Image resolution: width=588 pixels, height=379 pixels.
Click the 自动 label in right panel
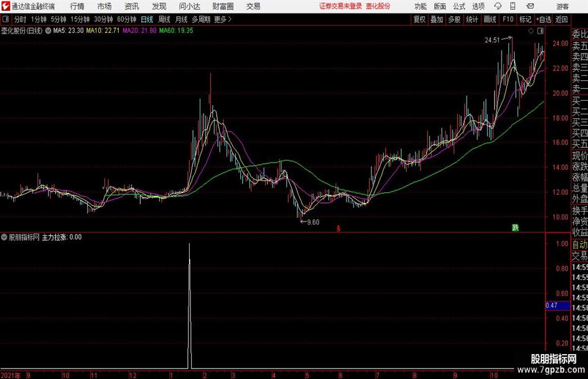(580, 245)
